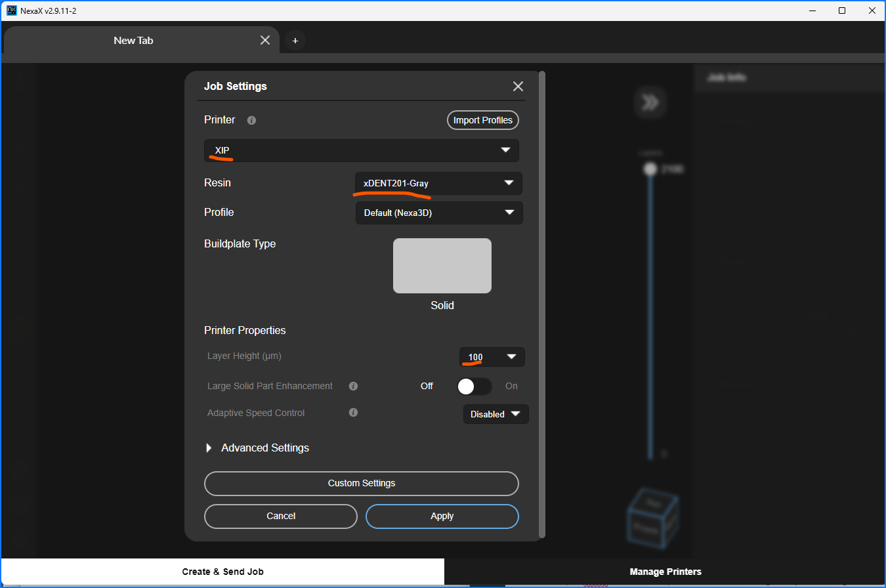Click the view orientation cube
This screenshot has width=886, height=588.
click(652, 519)
